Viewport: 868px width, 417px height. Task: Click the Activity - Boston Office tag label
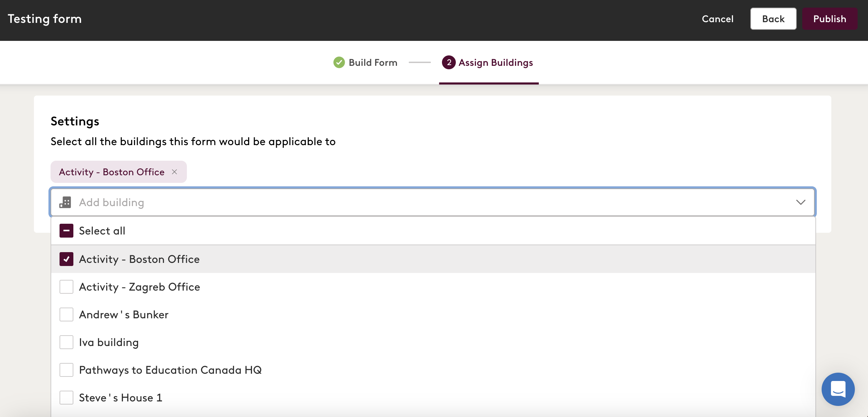point(111,172)
